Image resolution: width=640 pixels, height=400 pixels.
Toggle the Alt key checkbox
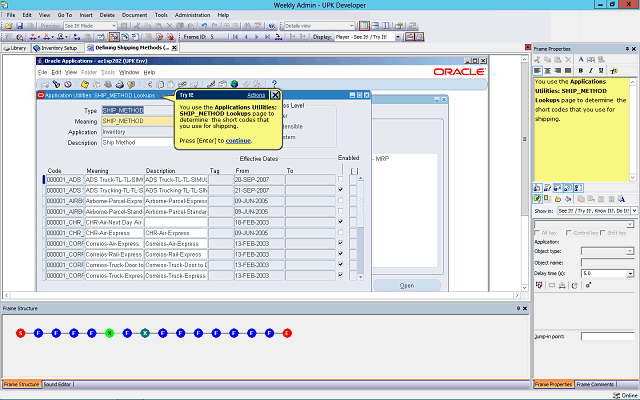(x=537, y=233)
